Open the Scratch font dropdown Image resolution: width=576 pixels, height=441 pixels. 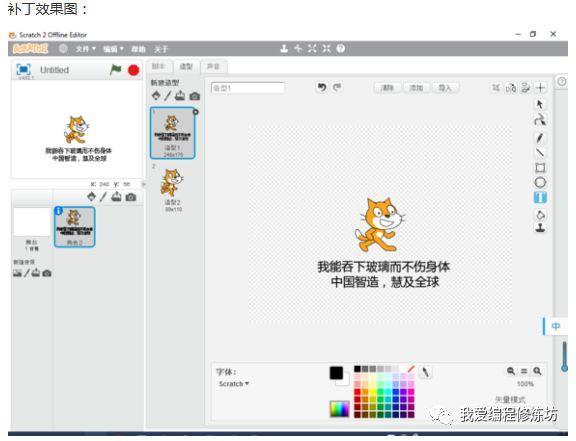[234, 384]
